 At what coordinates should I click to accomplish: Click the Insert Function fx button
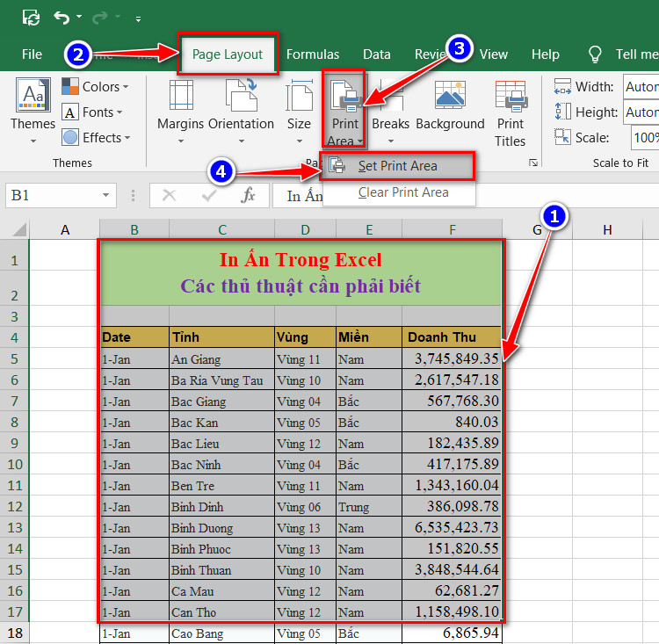coord(248,195)
